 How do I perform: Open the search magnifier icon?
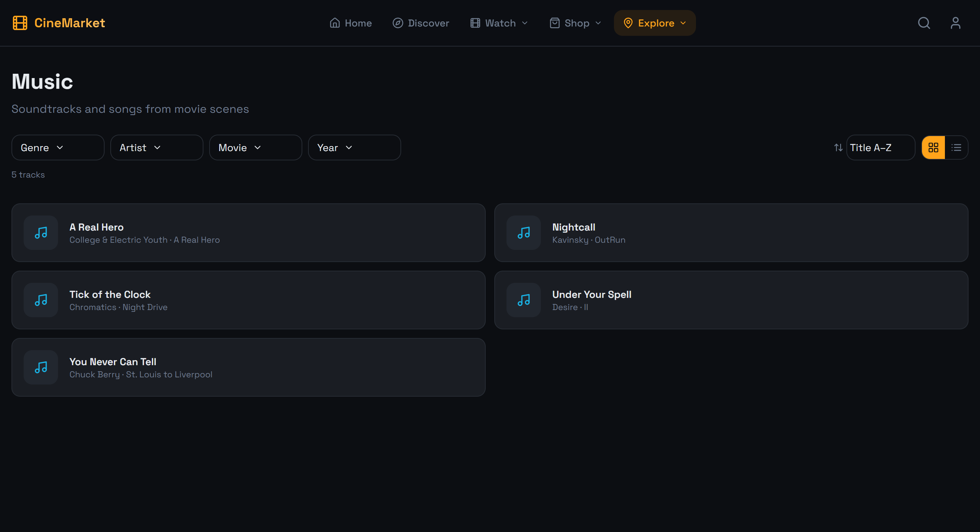[924, 23]
